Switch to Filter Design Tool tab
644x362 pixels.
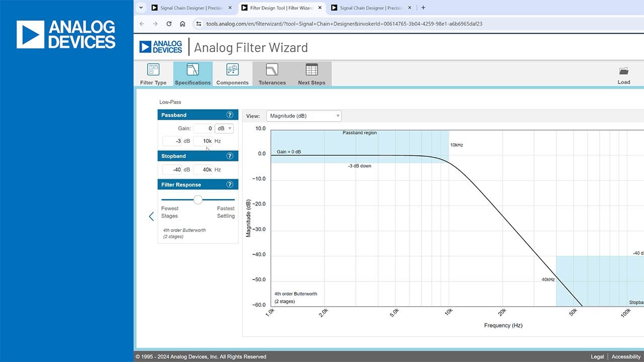[281, 8]
